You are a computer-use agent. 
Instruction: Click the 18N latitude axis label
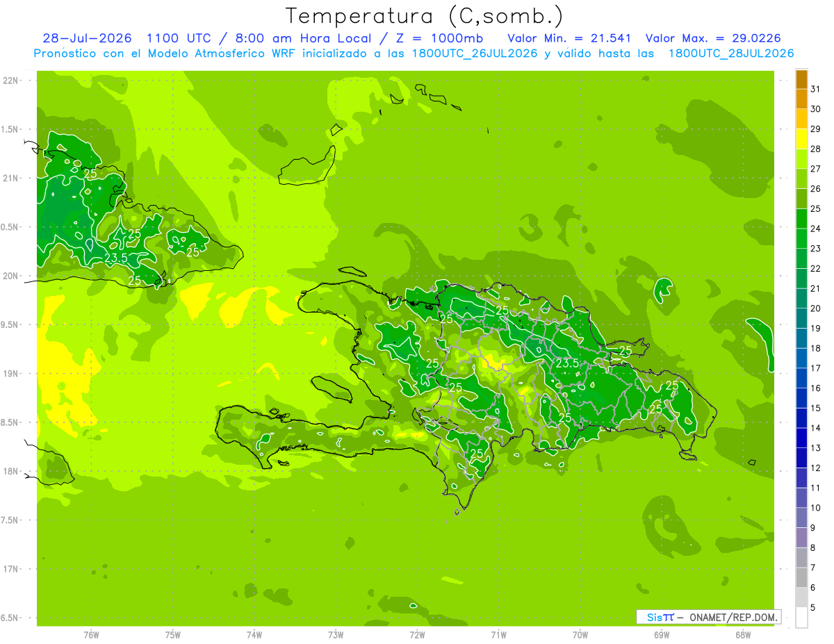point(11,472)
